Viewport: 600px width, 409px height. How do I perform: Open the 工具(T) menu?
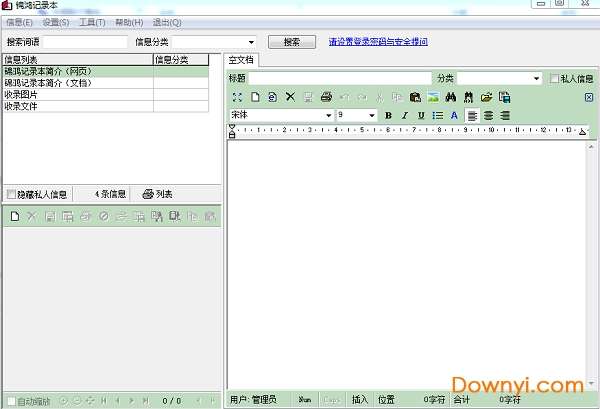click(x=92, y=23)
